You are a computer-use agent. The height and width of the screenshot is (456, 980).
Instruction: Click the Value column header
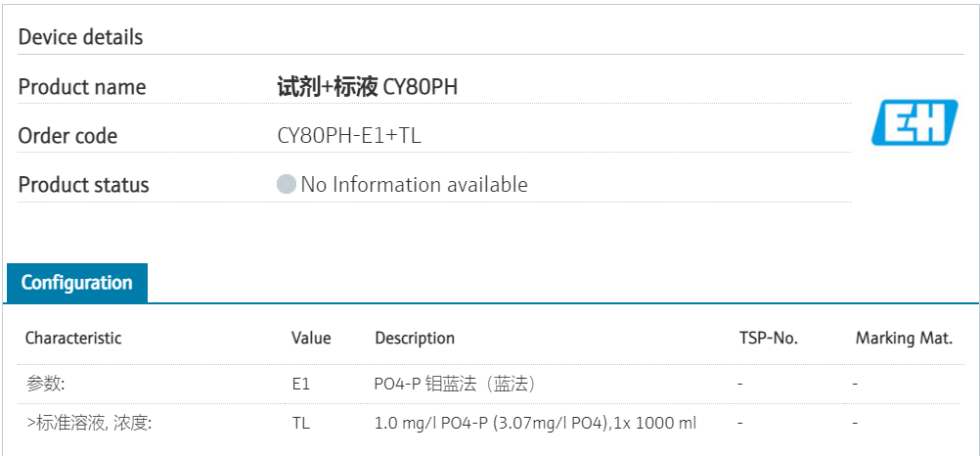[x=311, y=338]
